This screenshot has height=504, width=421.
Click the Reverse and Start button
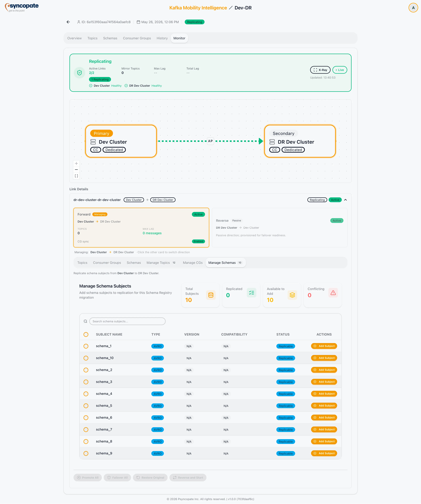tap(188, 478)
